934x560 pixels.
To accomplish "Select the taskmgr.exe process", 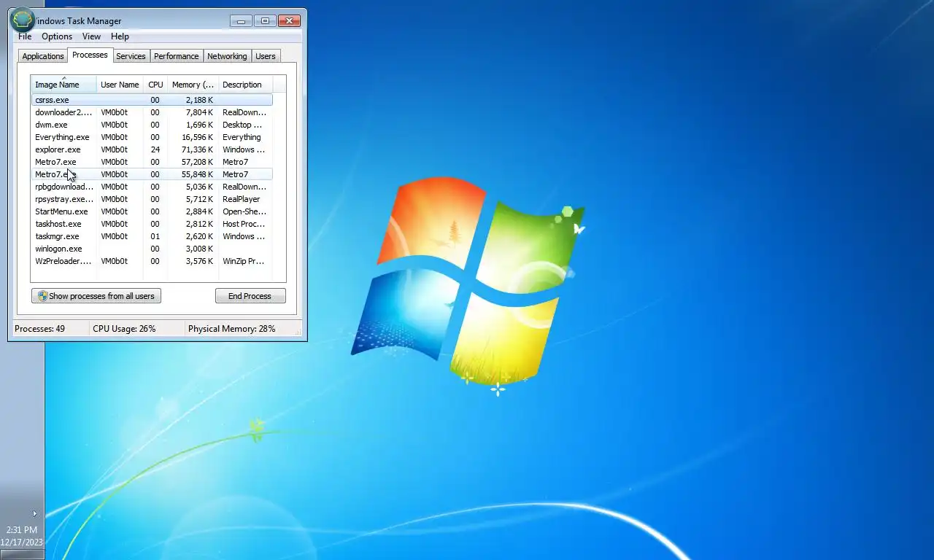I will pyautogui.click(x=152, y=236).
